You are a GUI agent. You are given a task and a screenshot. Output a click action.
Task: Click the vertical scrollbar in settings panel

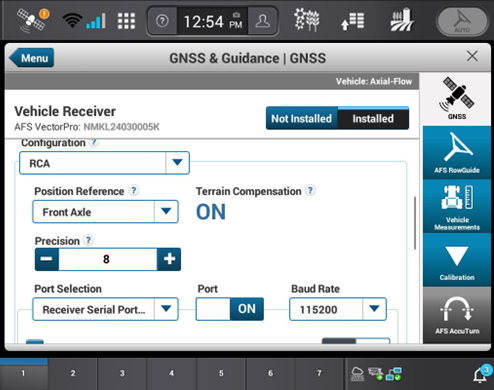click(x=415, y=223)
